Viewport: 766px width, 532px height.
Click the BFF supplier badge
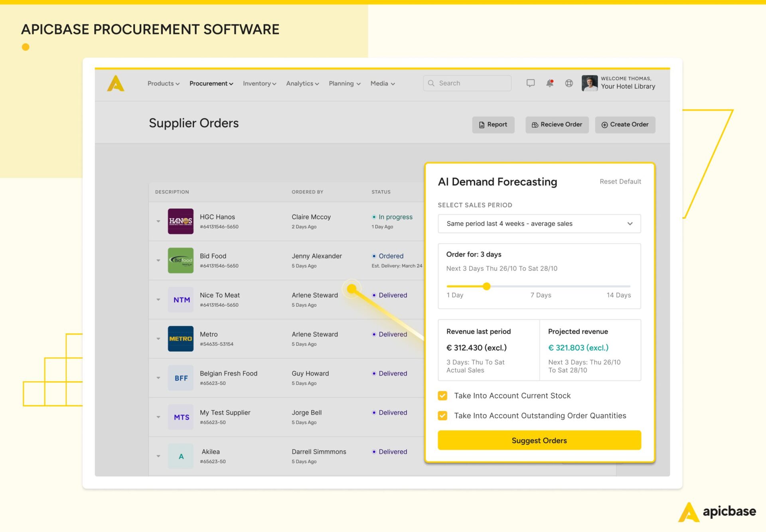pyautogui.click(x=181, y=378)
